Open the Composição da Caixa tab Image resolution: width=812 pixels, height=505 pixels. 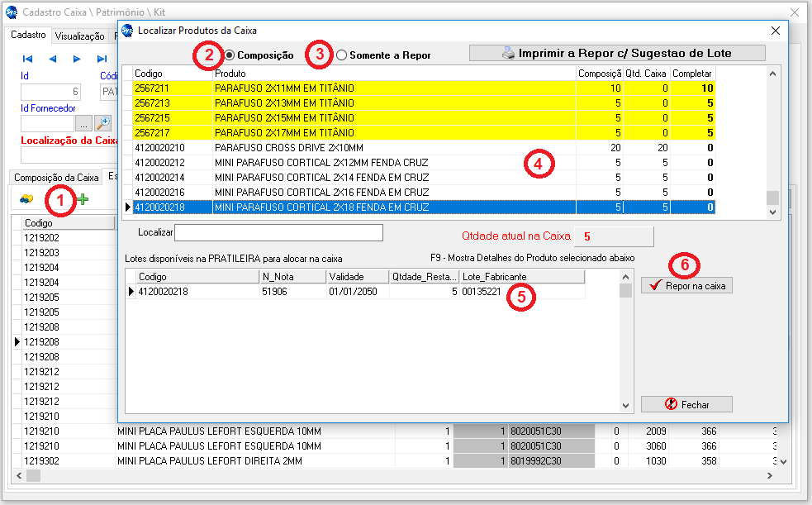(56, 177)
